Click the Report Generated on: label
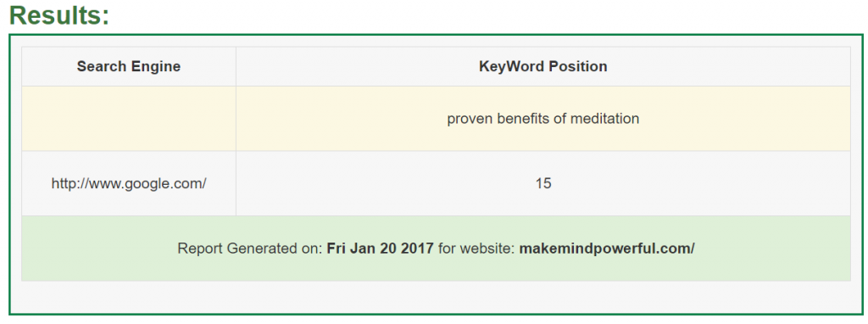 250,249
